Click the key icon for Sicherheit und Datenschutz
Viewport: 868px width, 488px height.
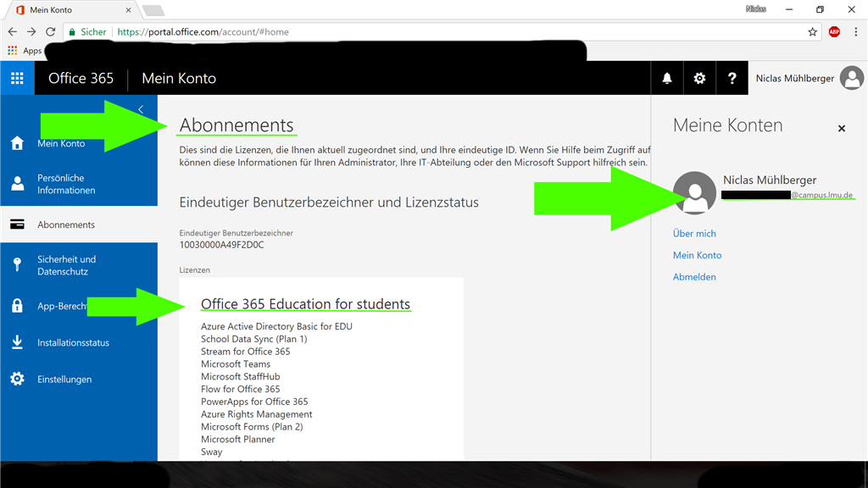tap(17, 265)
